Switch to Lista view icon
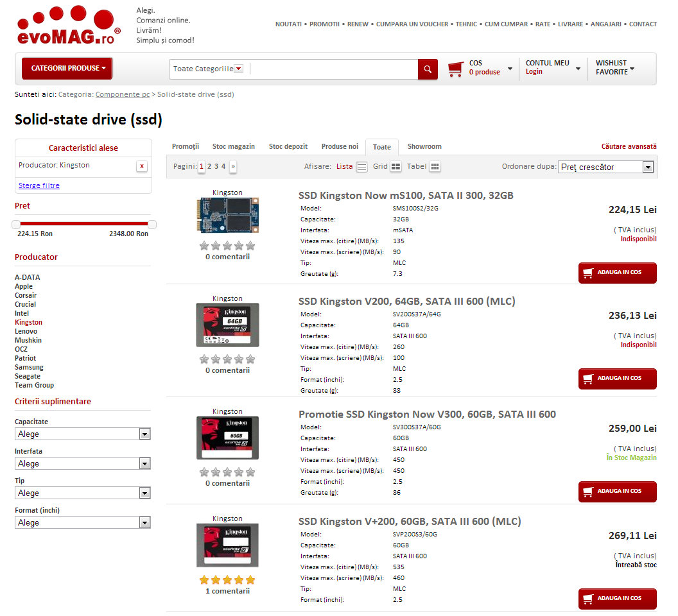The height and width of the screenshot is (616, 678). click(x=362, y=167)
